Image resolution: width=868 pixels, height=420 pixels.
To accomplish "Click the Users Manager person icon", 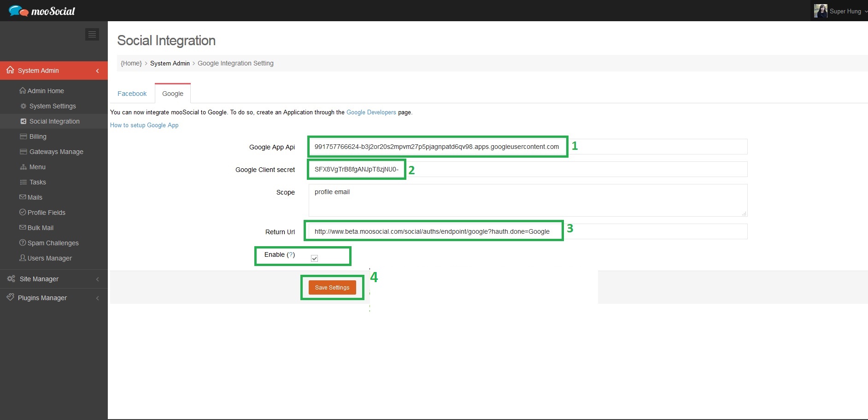I will click(23, 258).
